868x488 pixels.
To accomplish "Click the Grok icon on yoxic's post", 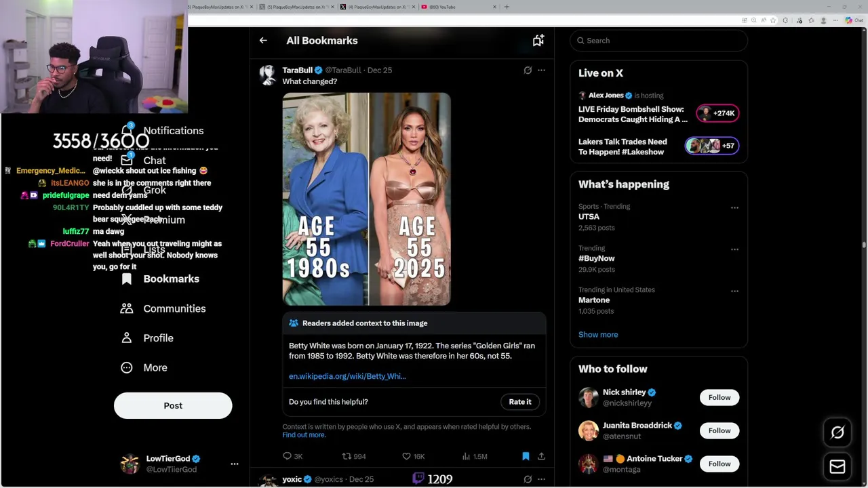I will (x=528, y=479).
